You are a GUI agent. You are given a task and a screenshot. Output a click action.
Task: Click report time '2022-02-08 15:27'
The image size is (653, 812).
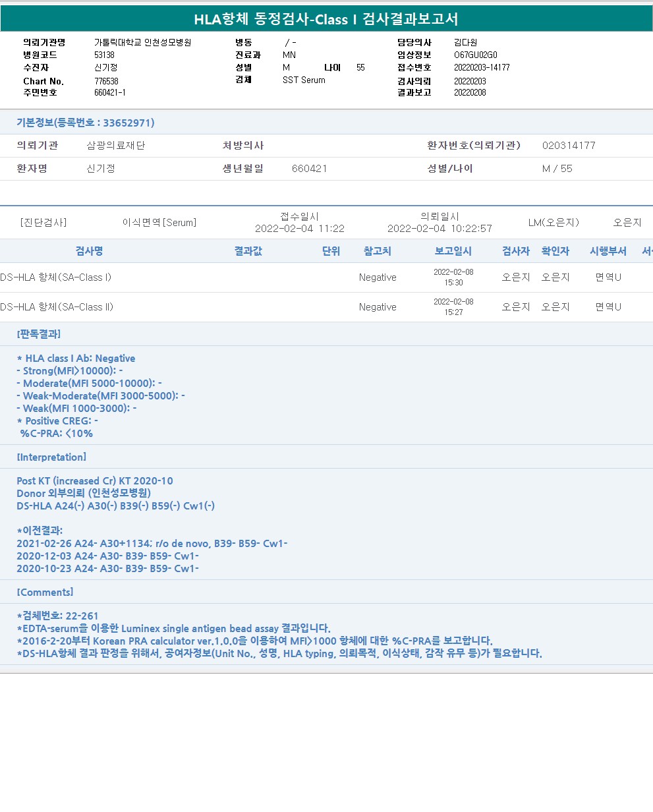[x=453, y=307]
